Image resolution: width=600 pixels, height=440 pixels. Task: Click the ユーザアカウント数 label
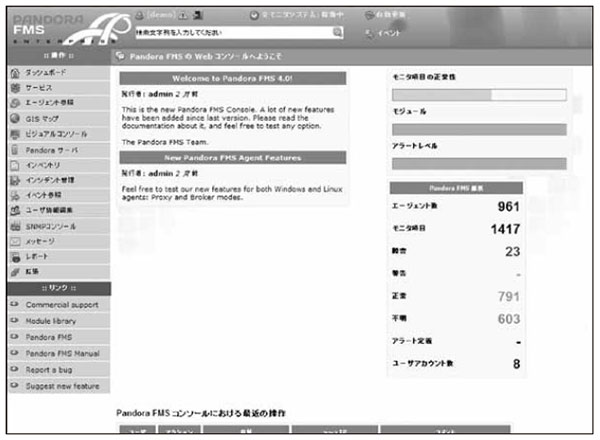coord(422,363)
